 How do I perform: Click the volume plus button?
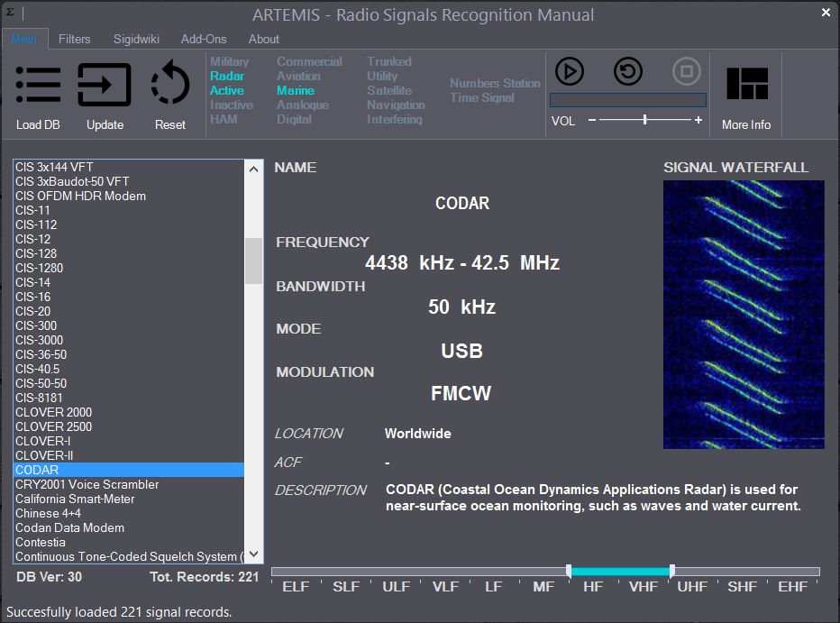tap(698, 121)
